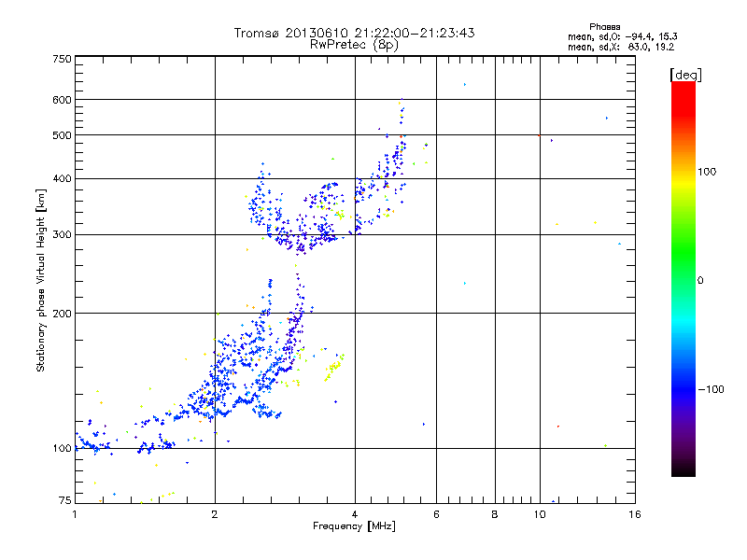Click the '600' height axis tick label
This screenshot has width=747, height=560.
[62, 100]
